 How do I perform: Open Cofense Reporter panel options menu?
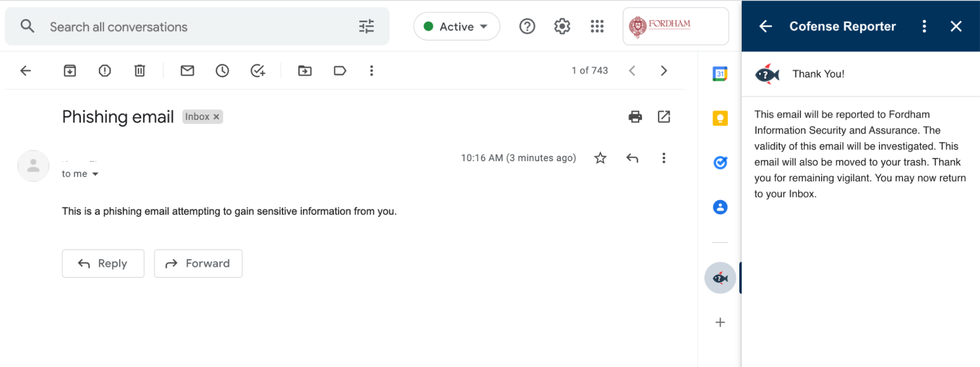tap(925, 26)
